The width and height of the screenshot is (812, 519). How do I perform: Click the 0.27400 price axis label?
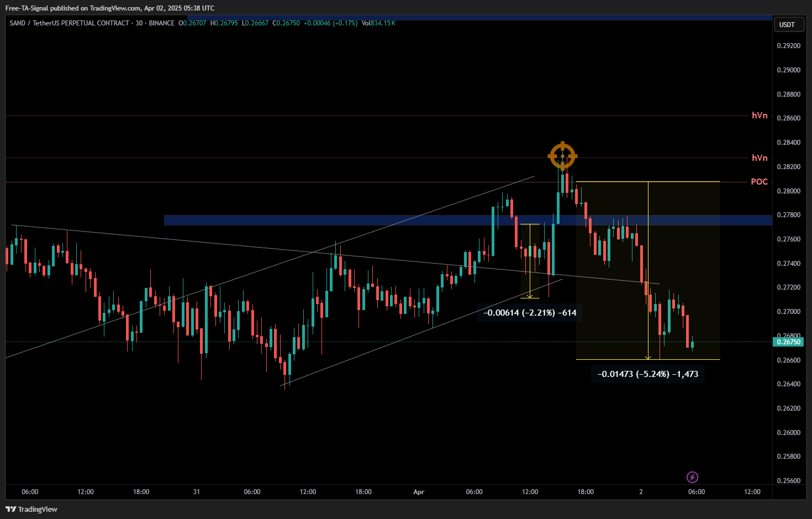[789, 264]
